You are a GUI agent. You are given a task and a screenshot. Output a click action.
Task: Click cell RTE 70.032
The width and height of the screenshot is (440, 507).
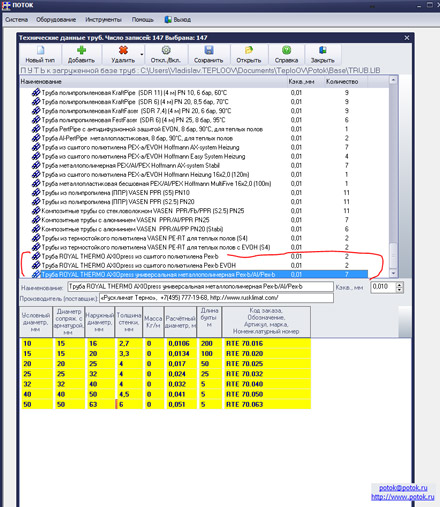pos(267,374)
